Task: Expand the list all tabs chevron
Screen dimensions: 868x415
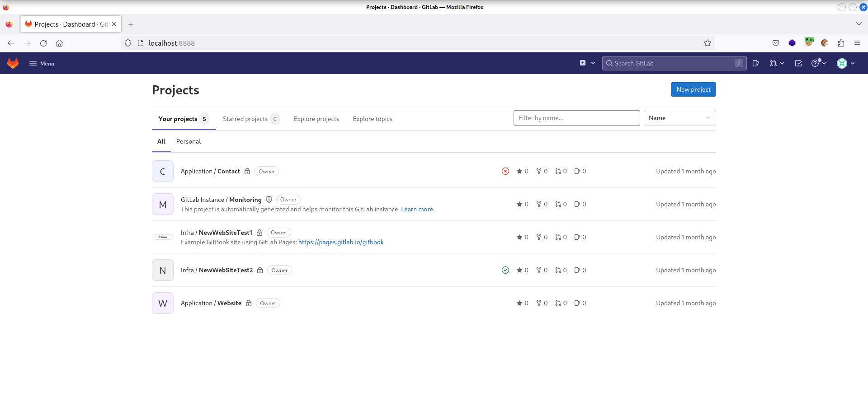Action: (x=859, y=24)
